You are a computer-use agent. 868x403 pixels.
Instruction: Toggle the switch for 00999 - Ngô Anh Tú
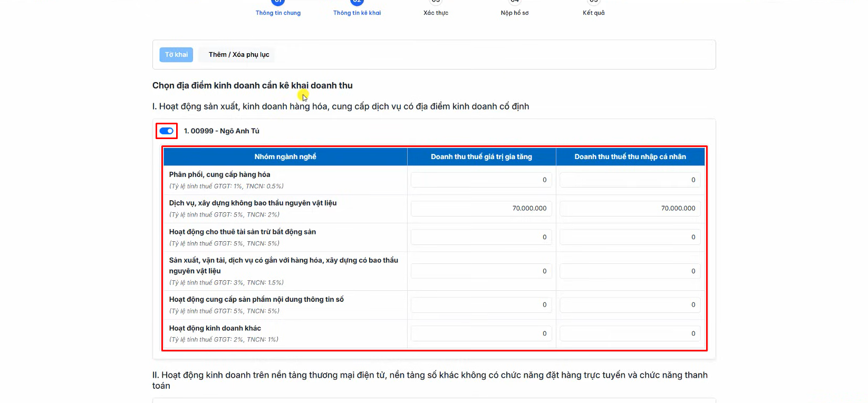pos(167,131)
